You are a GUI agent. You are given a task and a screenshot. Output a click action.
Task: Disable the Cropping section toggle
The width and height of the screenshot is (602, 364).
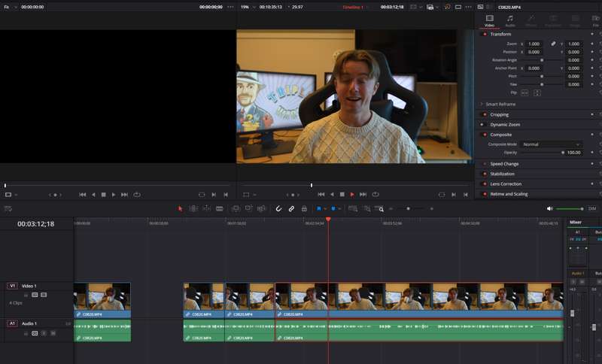(485, 114)
